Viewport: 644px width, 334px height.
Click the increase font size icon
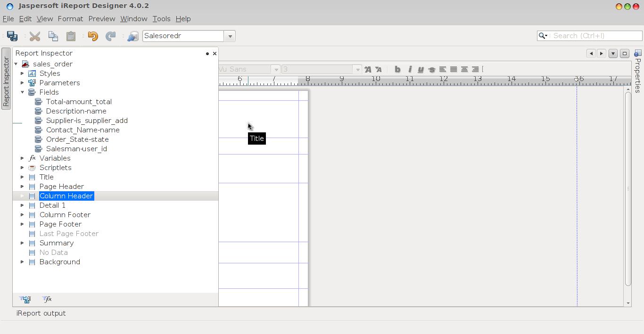click(368, 69)
